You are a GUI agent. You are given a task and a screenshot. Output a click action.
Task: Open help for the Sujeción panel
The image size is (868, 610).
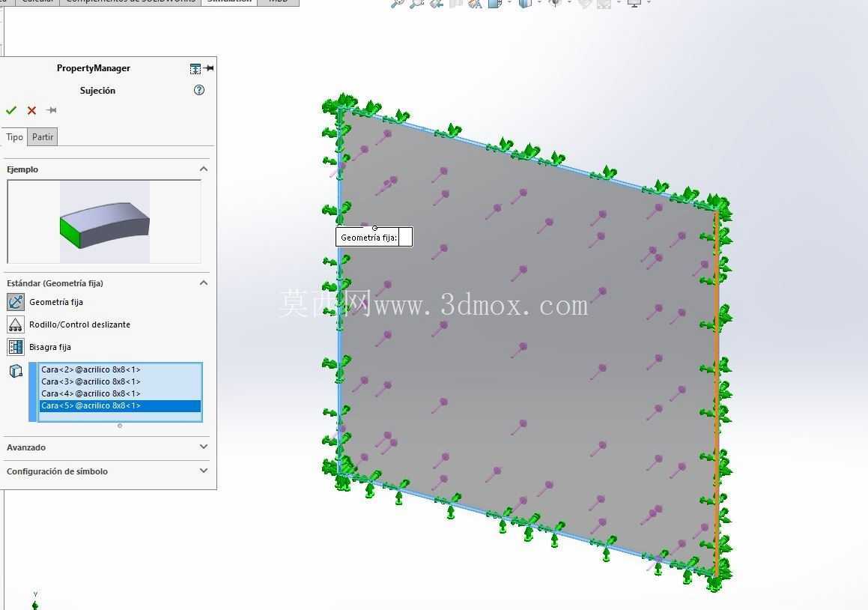199,90
